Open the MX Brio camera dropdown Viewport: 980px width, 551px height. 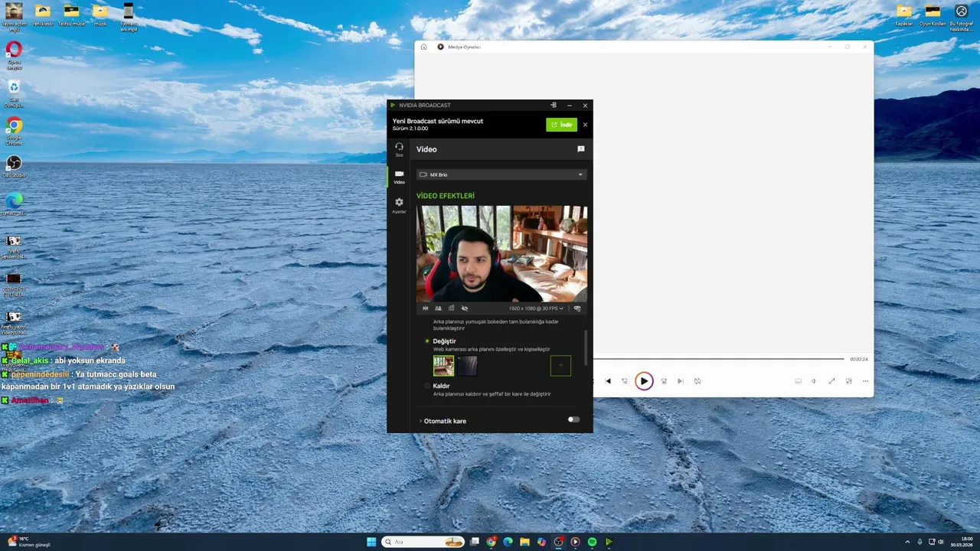tap(501, 174)
